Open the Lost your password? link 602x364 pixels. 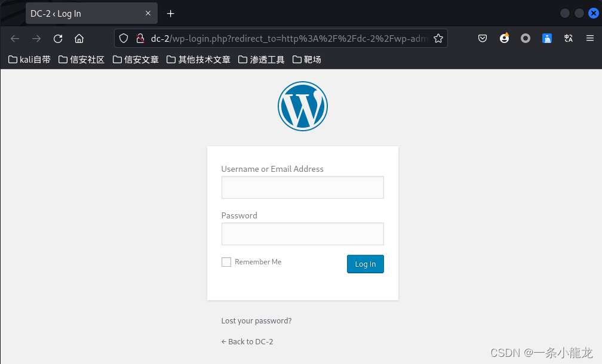(256, 320)
